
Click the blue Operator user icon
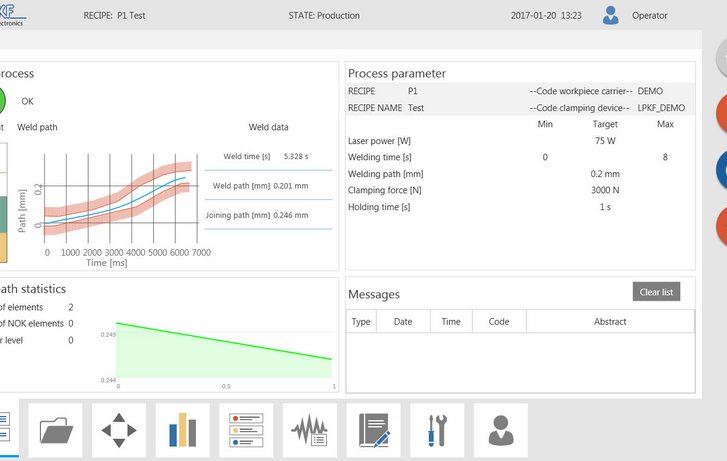(611, 15)
